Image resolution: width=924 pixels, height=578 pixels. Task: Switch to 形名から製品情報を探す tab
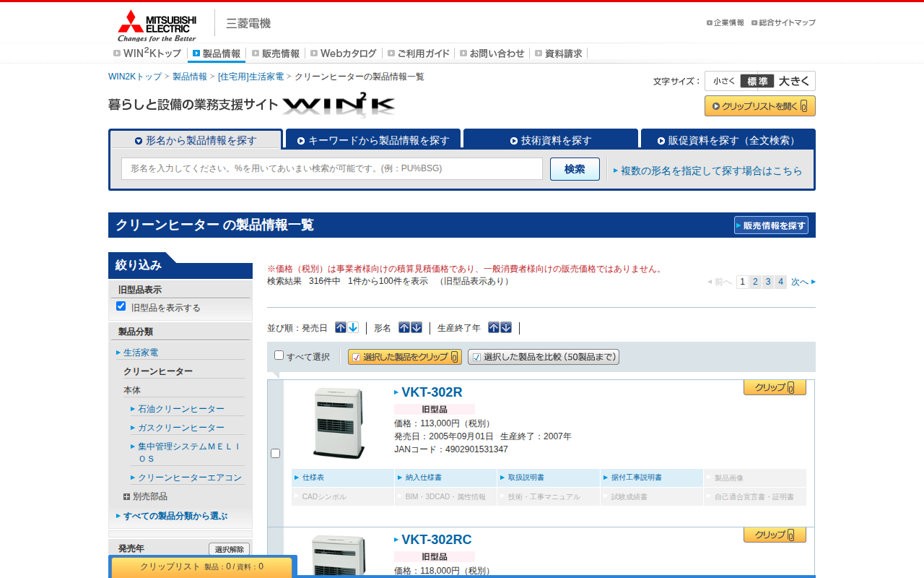196,140
